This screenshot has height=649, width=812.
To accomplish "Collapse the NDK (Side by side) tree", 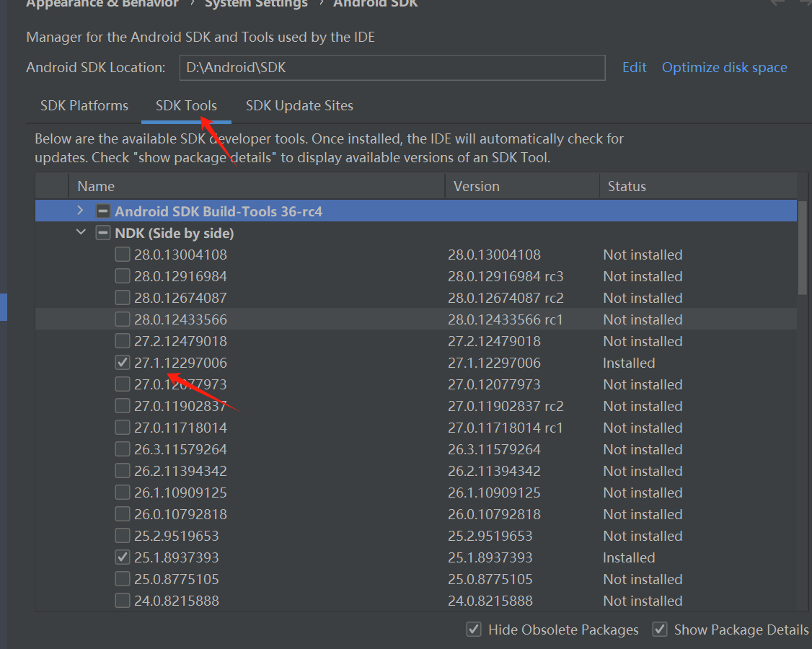I will [81, 232].
